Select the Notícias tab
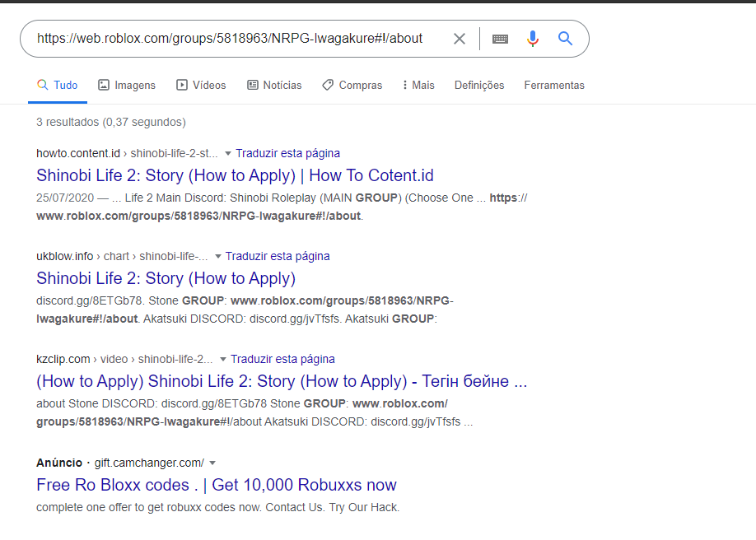This screenshot has width=756, height=540. tap(274, 85)
